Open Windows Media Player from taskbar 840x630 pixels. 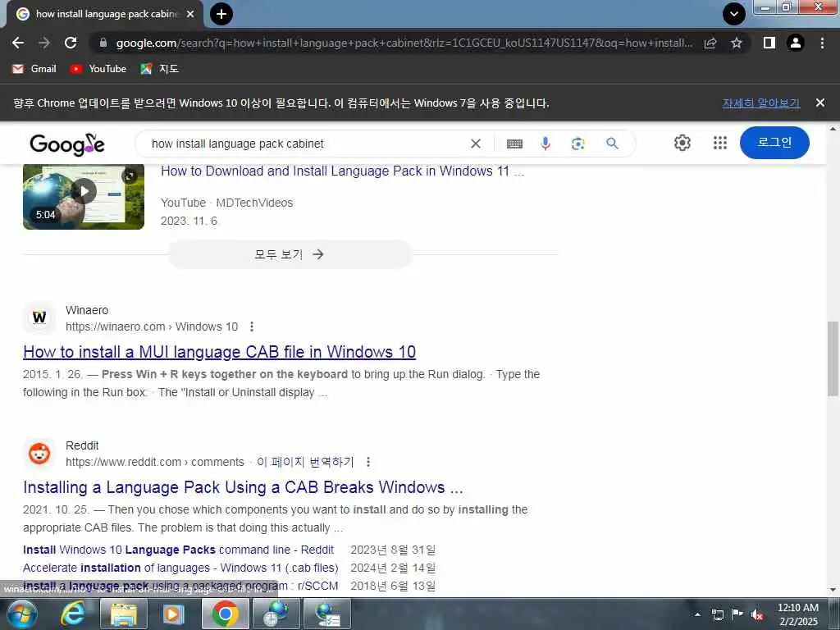173,614
